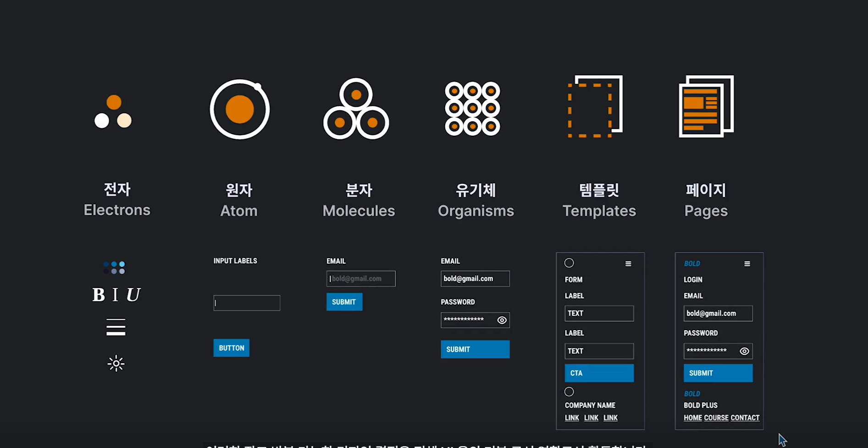Screen dimensions: 868x448
Task: Click the SUBMIT button in Pages card
Action: click(x=718, y=373)
